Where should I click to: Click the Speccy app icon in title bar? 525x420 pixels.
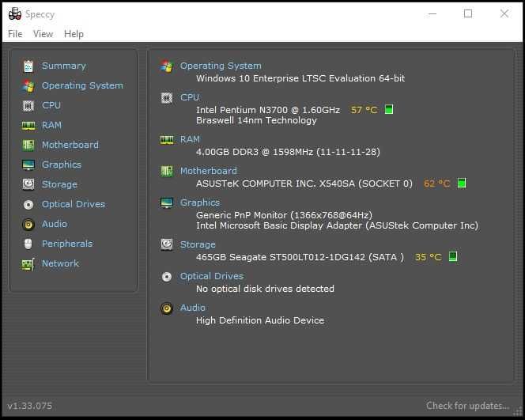click(14, 13)
